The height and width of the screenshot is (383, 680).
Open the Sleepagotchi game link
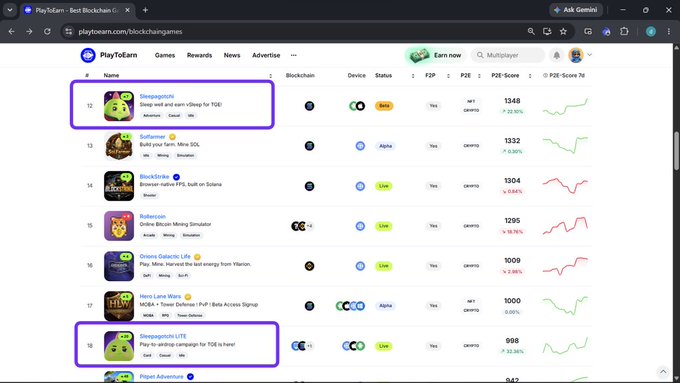click(x=157, y=96)
